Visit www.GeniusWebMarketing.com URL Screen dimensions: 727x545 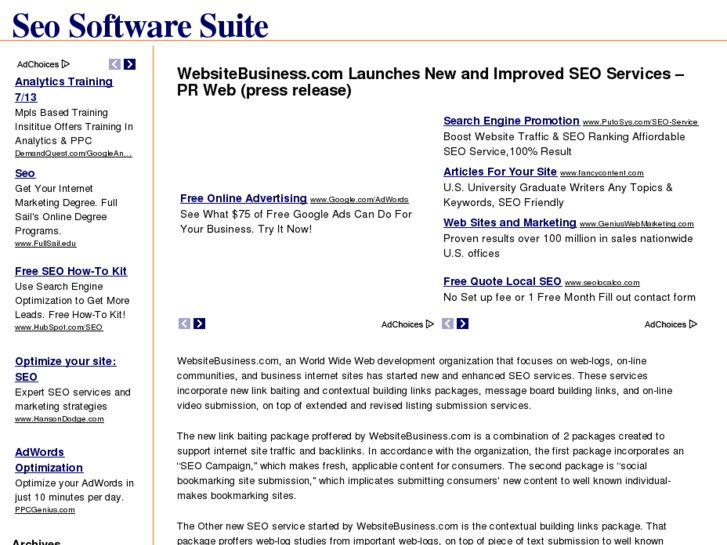[637, 224]
